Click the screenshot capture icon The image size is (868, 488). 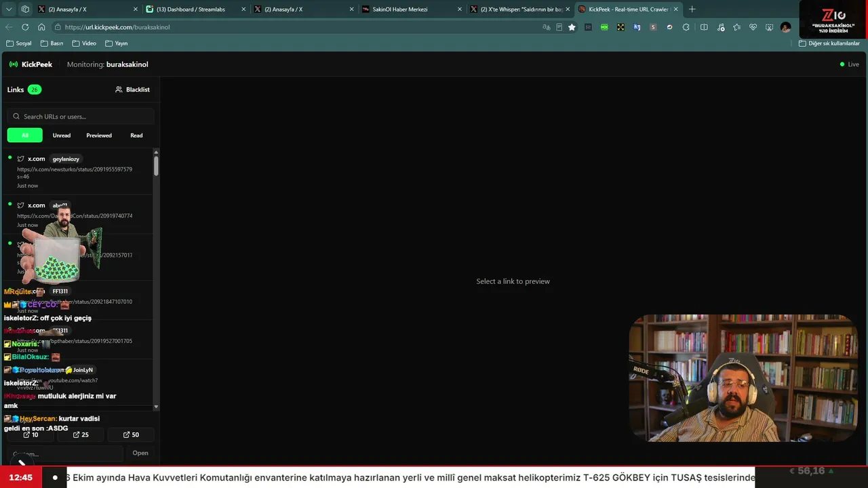[x=769, y=27]
